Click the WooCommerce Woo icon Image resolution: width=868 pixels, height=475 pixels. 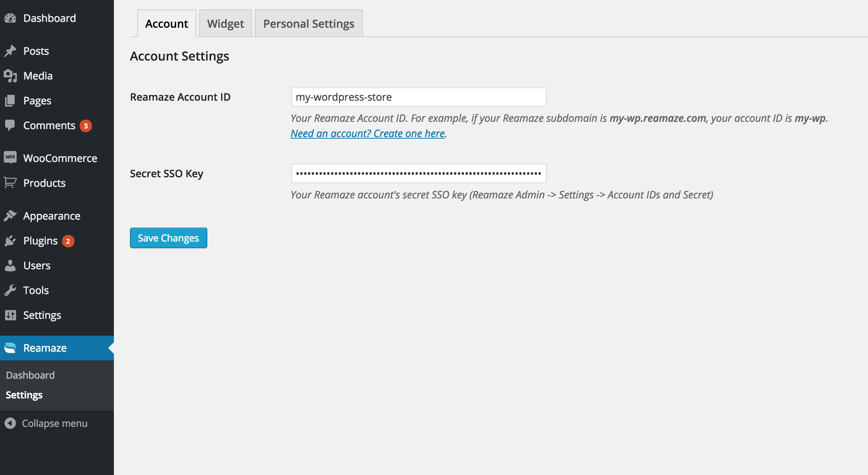[x=10, y=157]
